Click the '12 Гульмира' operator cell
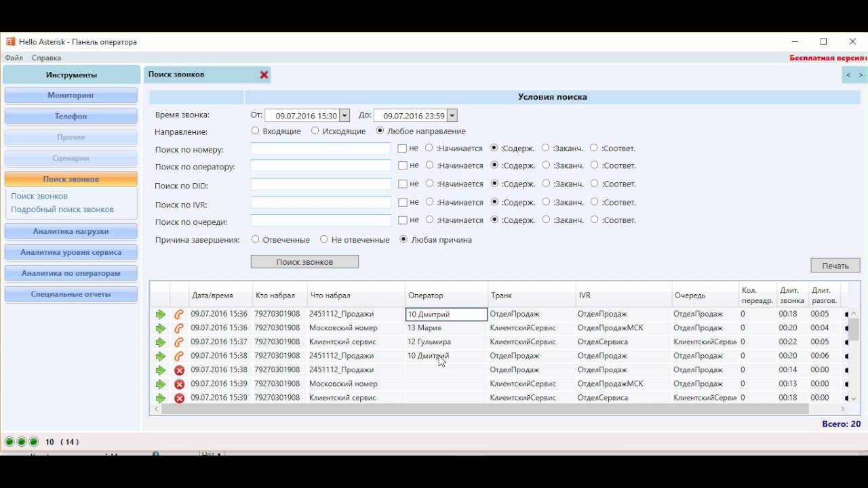Screen dimensions: 868x488 click(446, 342)
